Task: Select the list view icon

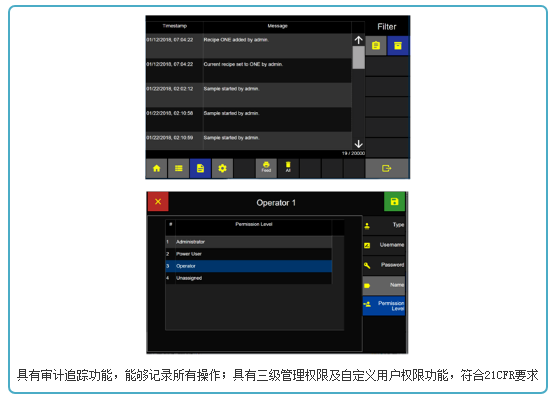Action: point(179,168)
